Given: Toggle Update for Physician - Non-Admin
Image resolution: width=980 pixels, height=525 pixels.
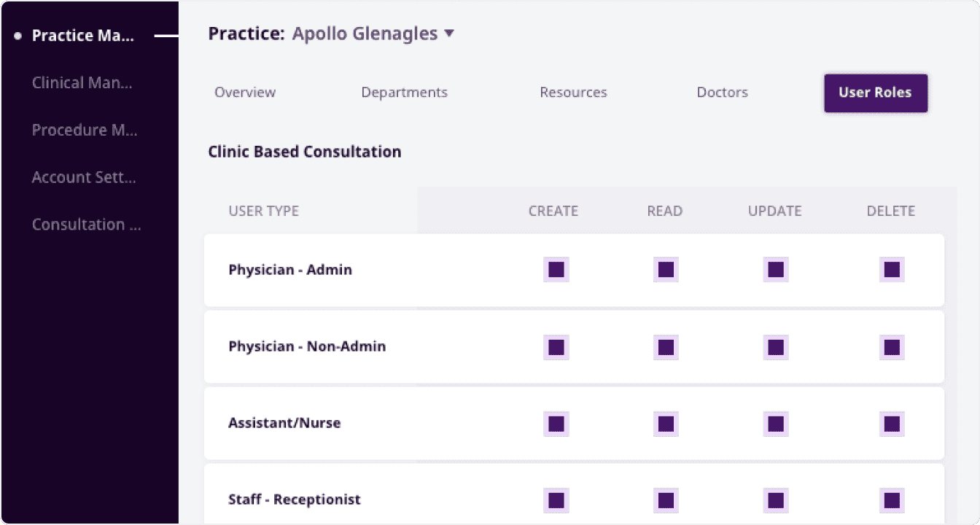Looking at the screenshot, I should coord(776,347).
